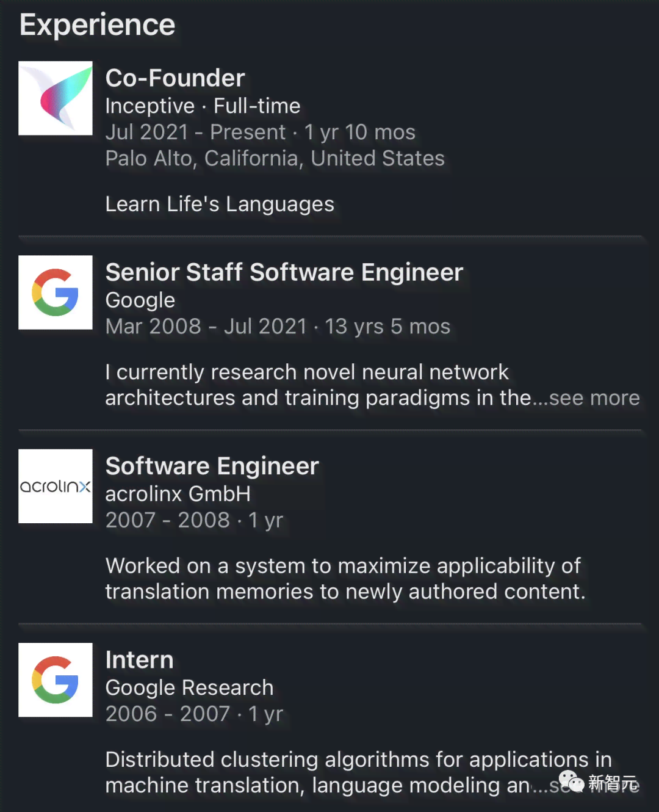Click the translation memories description text

click(x=345, y=579)
